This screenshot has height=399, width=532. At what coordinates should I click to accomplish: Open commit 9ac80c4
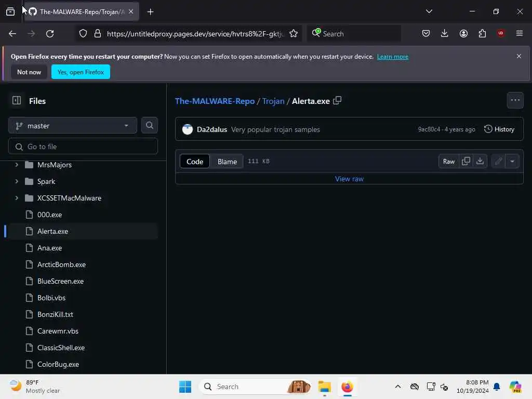coord(429,129)
